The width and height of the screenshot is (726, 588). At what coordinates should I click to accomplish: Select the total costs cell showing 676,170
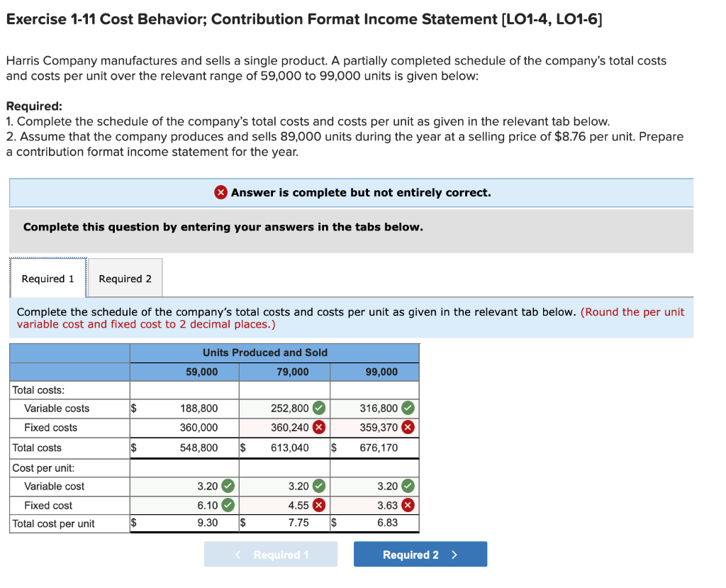379,447
